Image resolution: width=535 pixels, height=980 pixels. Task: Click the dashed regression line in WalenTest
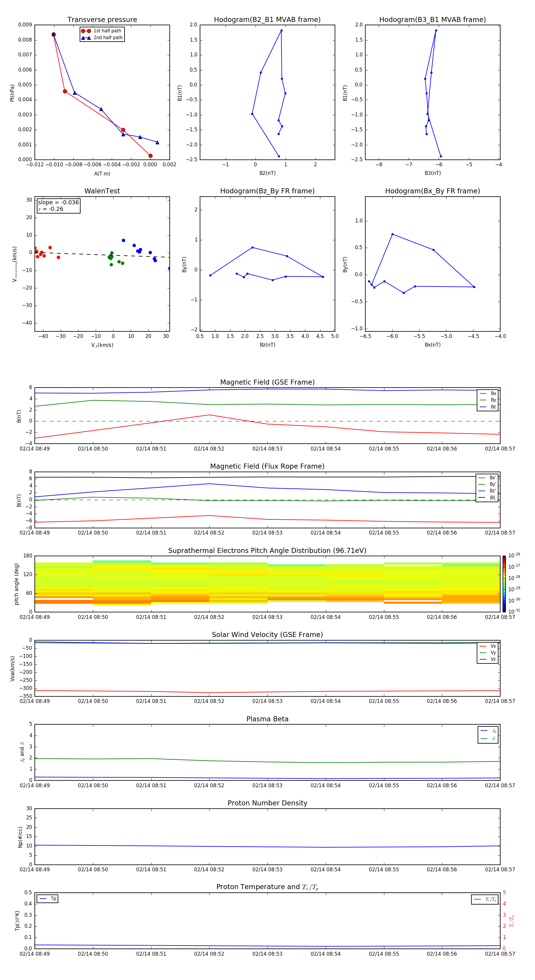102,255
